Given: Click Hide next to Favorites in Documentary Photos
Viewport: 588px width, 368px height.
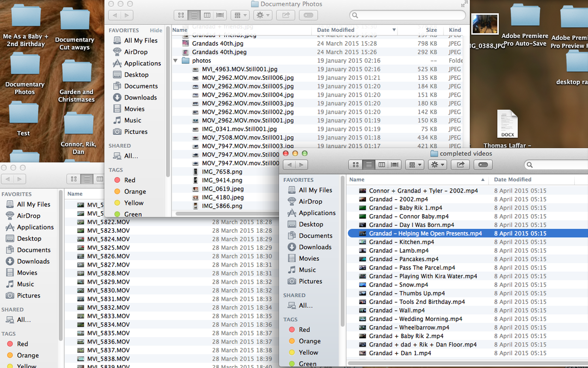Looking at the screenshot, I should click(156, 30).
